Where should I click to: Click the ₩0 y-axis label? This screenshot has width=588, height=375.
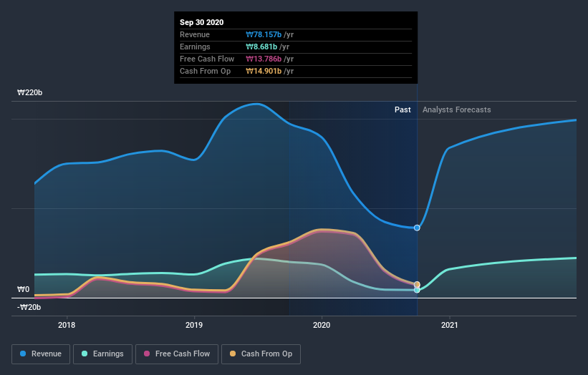23,289
